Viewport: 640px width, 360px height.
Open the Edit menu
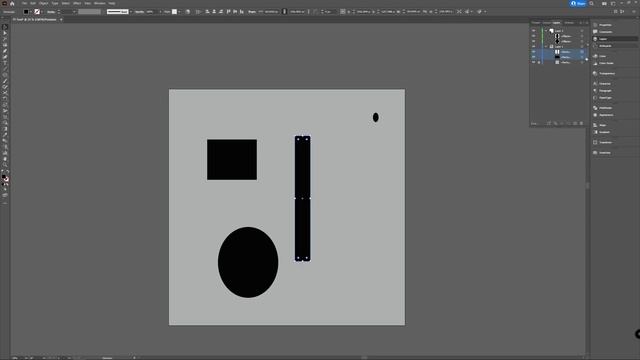click(33, 3)
